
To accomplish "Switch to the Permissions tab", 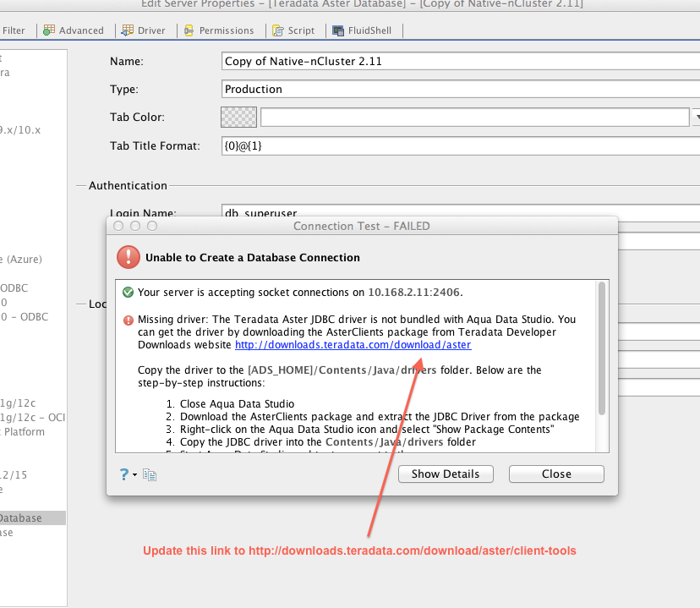I will [x=220, y=30].
